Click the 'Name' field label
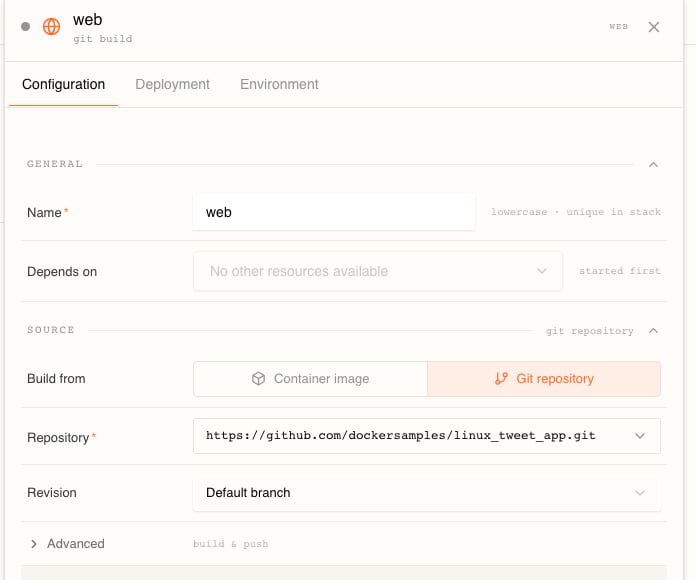The width and height of the screenshot is (696, 580). click(x=44, y=213)
